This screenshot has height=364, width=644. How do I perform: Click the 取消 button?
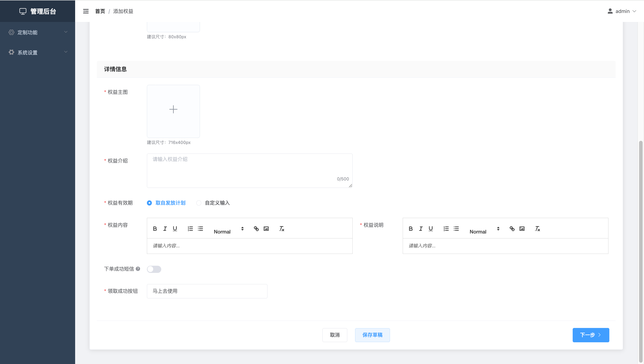335,335
